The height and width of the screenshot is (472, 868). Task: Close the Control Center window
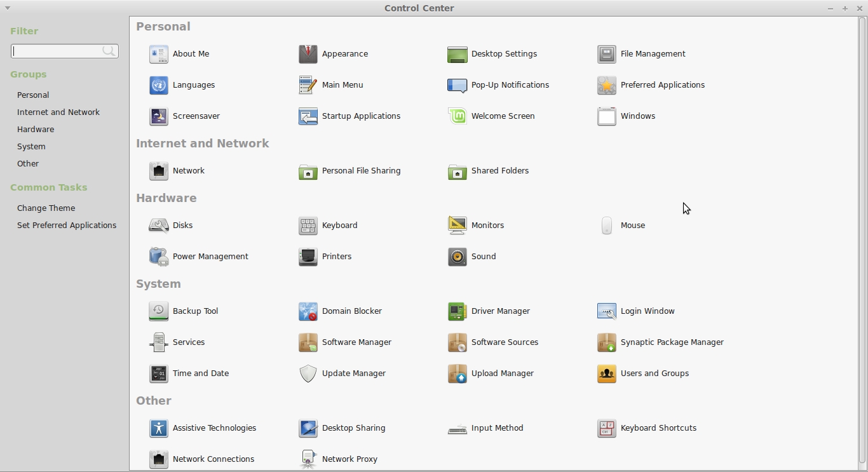[860, 8]
